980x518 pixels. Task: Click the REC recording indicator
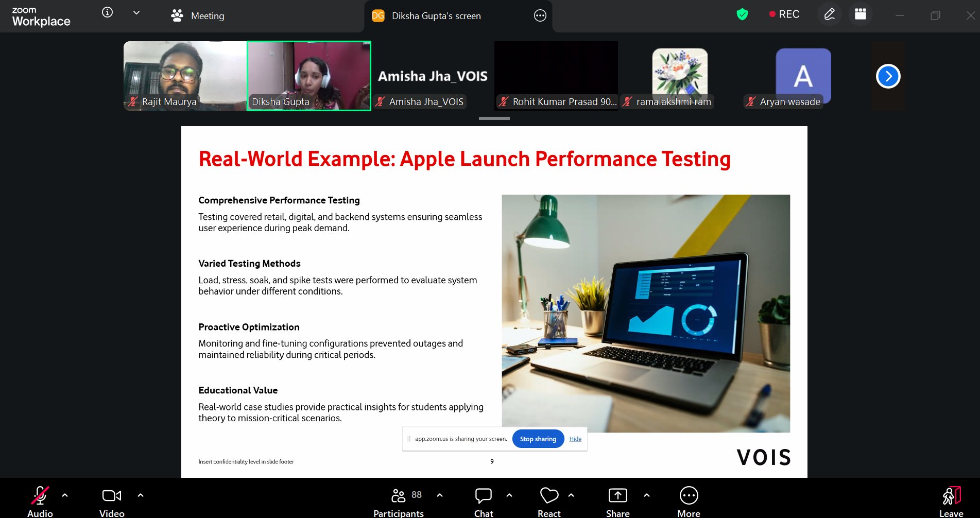coord(784,14)
